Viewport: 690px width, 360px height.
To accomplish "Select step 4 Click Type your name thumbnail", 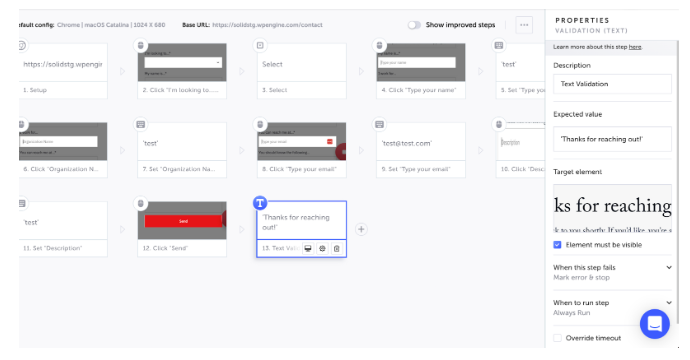I will click(421, 62).
